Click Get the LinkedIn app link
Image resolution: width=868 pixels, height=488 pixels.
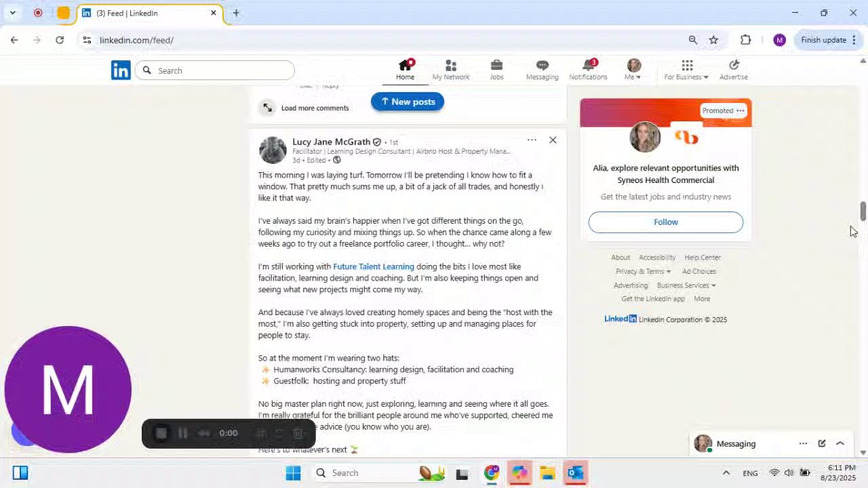coord(653,299)
